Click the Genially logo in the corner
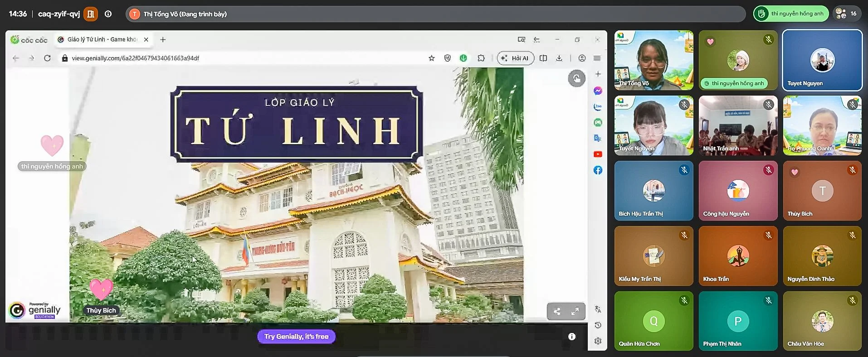This screenshot has height=357, width=868. coord(35,310)
